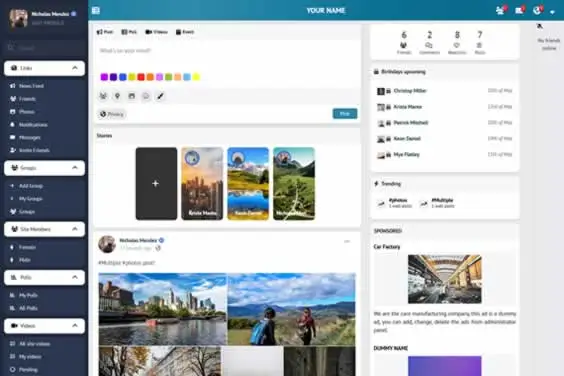Screen dimensions: 564x376
Task: Click the add photo icon in composer
Action: 132,96
